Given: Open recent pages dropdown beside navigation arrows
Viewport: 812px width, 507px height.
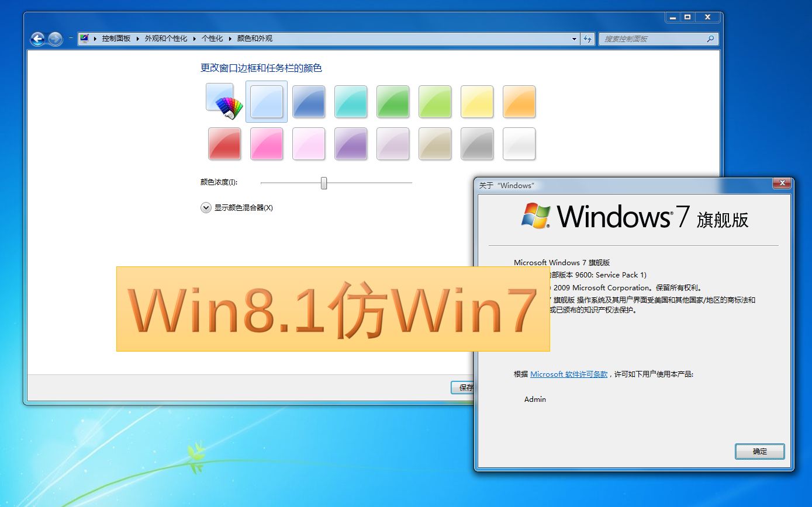Looking at the screenshot, I should click(x=71, y=39).
